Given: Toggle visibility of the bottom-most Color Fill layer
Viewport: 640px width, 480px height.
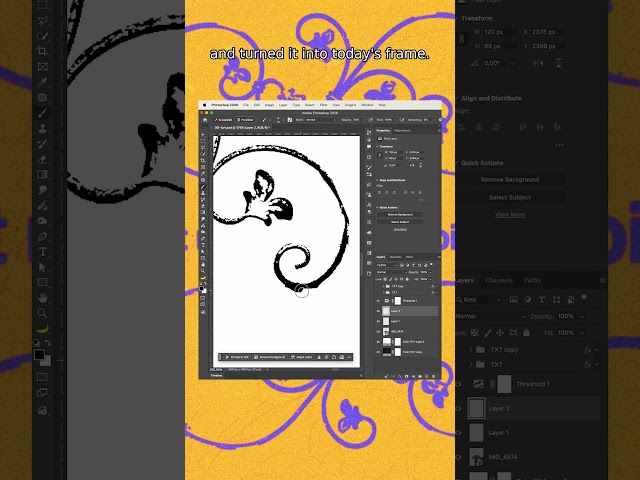Looking at the screenshot, I should click(378, 352).
